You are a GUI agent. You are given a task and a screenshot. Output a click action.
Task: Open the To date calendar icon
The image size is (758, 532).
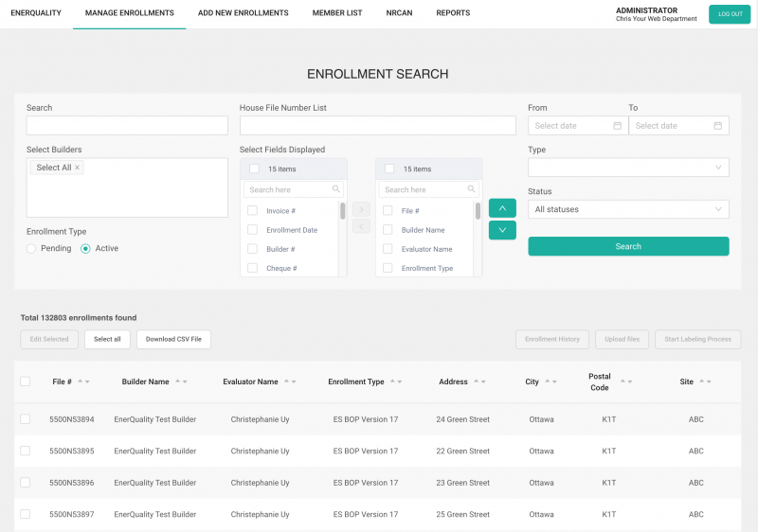(718, 126)
